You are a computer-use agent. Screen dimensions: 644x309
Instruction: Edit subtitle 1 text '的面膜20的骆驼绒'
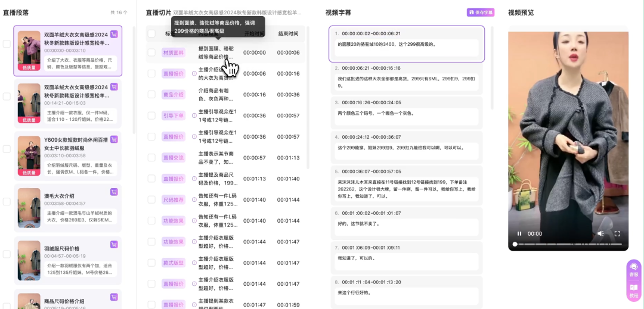407,48
